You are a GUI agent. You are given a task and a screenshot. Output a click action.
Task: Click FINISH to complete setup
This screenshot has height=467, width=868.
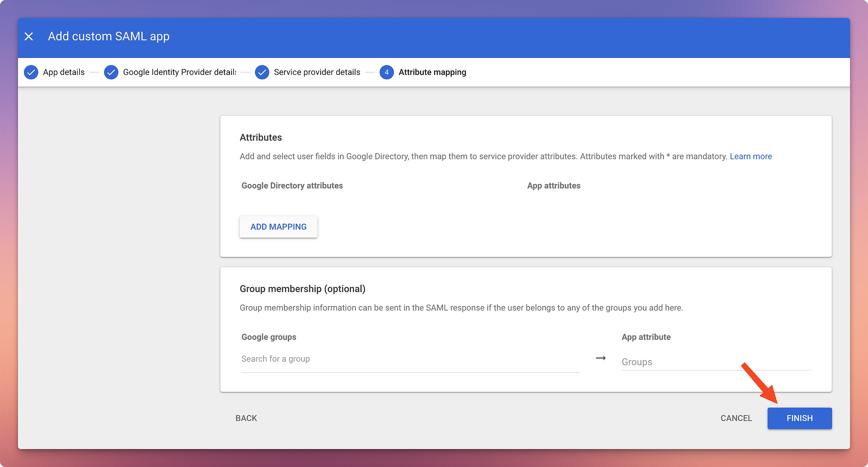799,418
